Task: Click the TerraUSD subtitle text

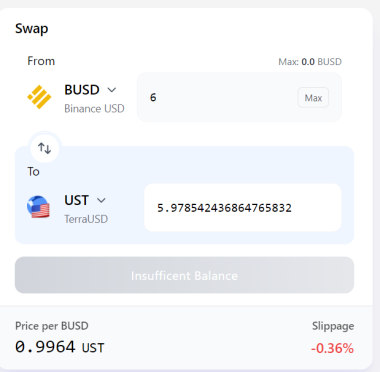Action: click(x=86, y=219)
